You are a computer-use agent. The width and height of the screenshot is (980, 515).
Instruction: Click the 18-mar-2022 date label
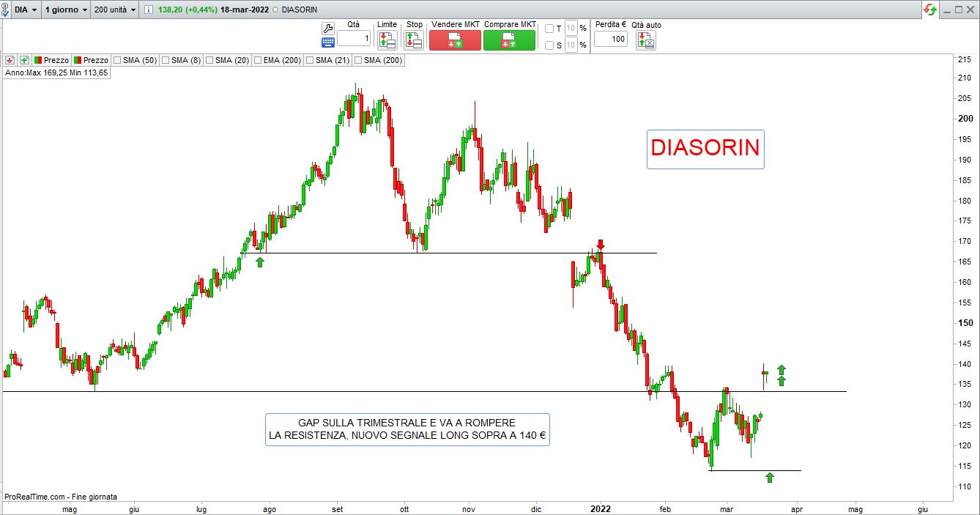pyautogui.click(x=245, y=10)
